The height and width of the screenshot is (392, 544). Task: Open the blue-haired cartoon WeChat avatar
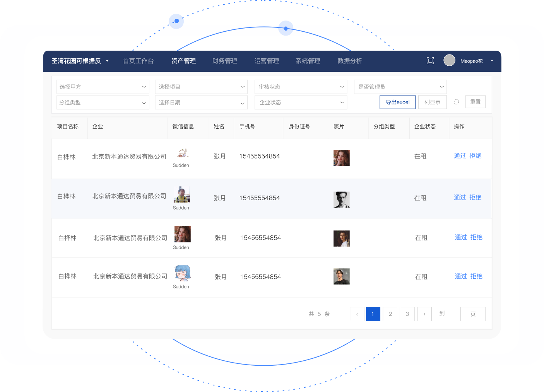[182, 273]
